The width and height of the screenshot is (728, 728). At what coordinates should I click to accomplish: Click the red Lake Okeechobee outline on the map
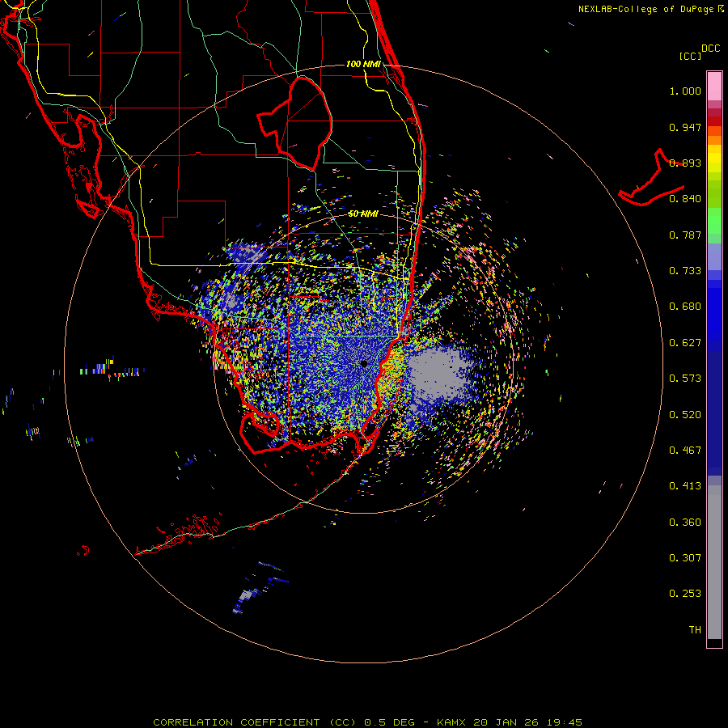295,123
